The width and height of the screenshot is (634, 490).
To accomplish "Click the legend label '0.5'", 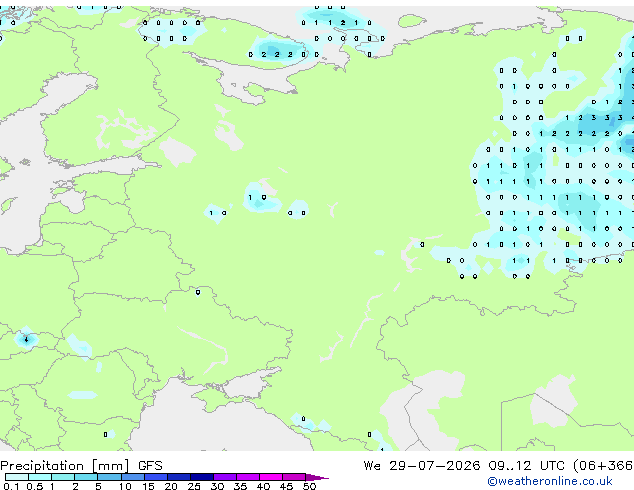I will coord(35,486).
